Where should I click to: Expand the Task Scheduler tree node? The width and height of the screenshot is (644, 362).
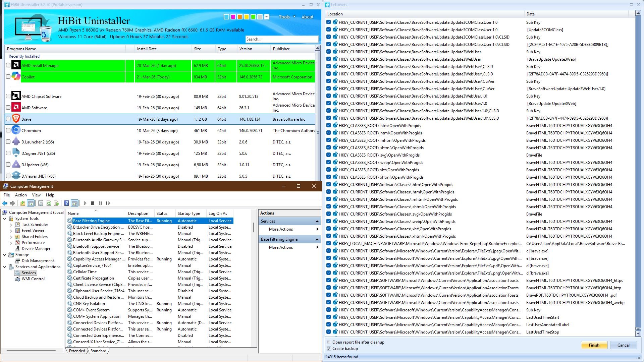[x=11, y=225]
